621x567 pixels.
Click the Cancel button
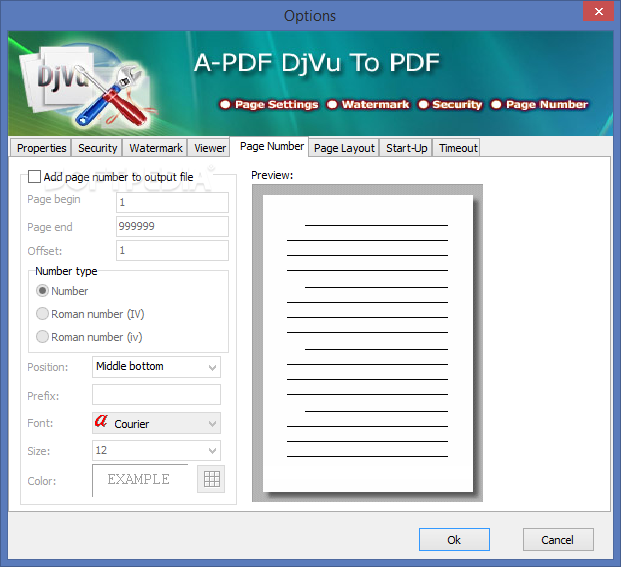(558, 539)
